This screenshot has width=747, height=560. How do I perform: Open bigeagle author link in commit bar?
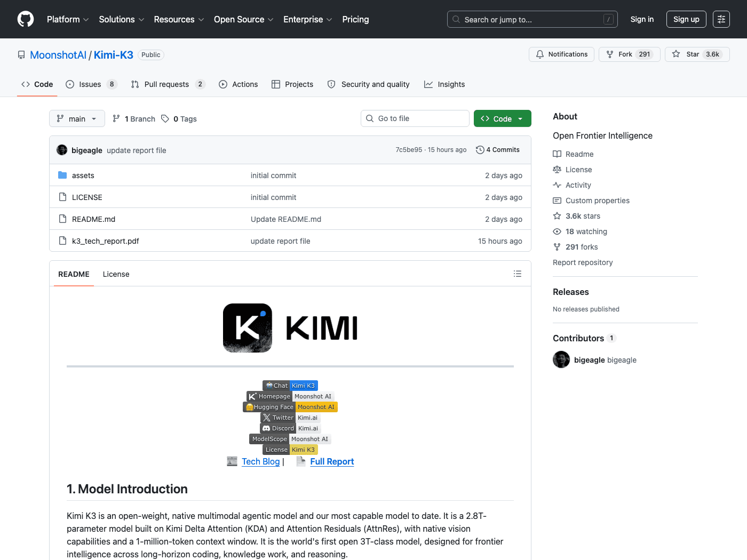(87, 150)
